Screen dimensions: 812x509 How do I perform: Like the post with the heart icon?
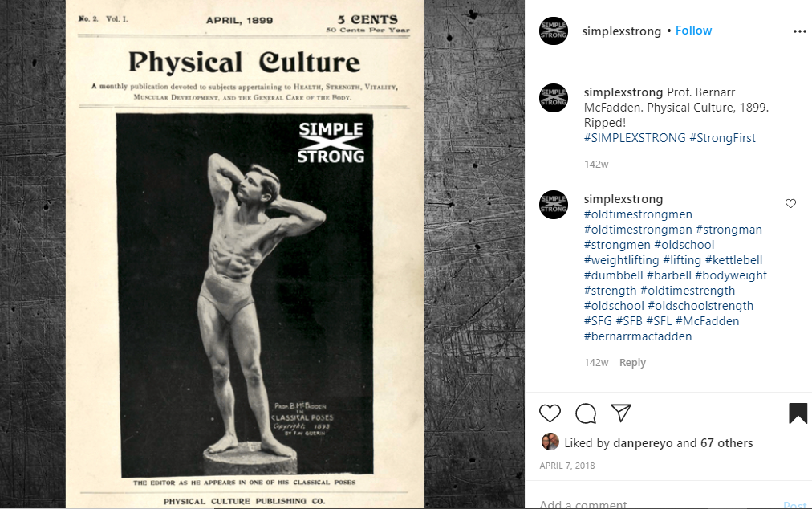550,413
